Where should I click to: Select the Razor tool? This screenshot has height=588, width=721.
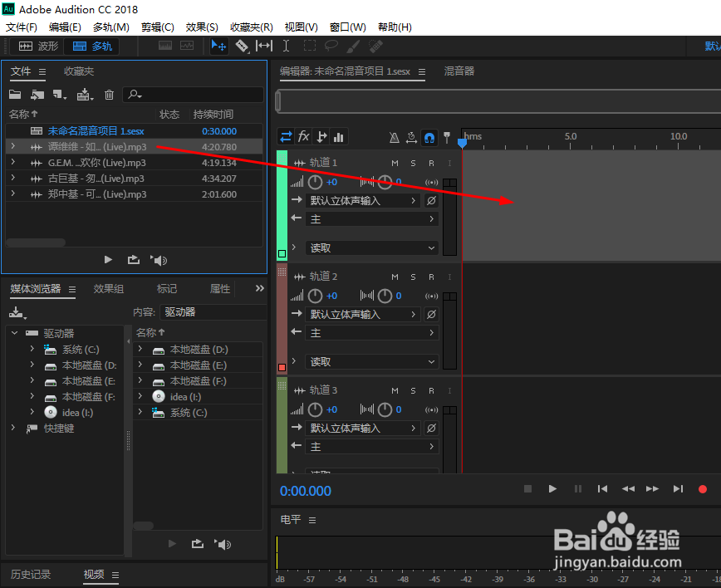242,46
